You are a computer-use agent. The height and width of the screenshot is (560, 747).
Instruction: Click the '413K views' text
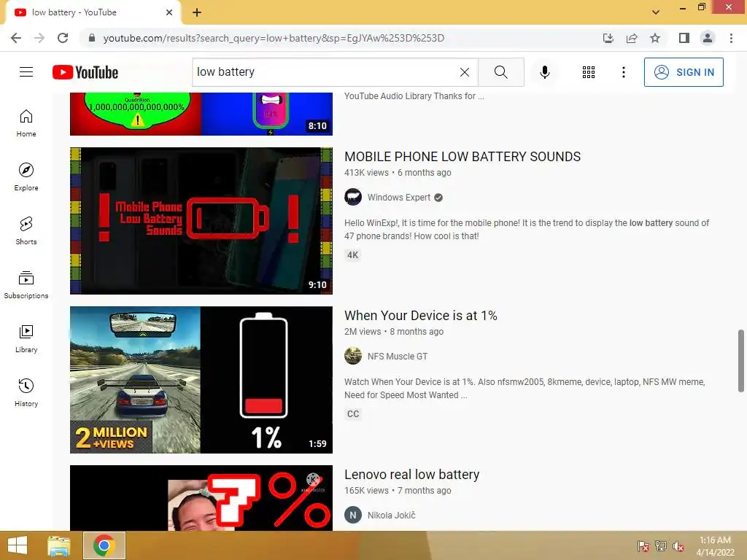click(366, 172)
